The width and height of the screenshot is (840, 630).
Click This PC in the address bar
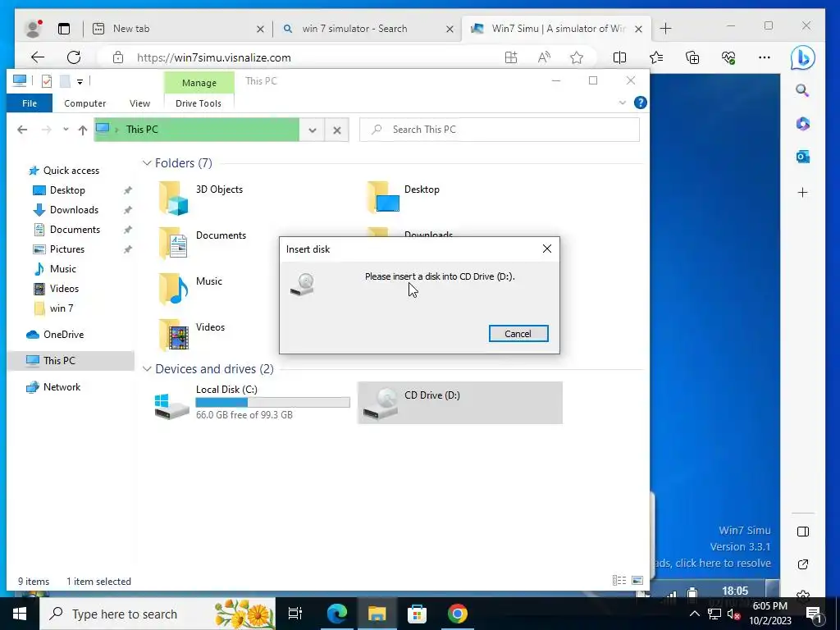142,129
